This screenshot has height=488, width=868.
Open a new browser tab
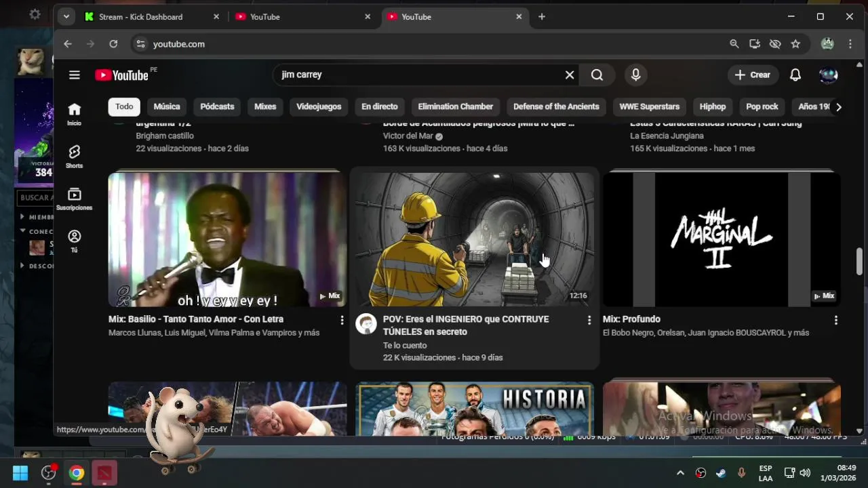tap(542, 17)
